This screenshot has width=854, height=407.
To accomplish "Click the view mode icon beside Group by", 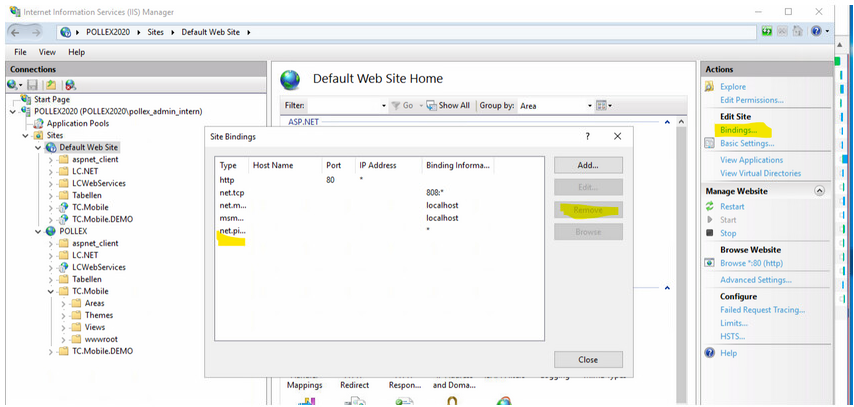I will pos(601,105).
